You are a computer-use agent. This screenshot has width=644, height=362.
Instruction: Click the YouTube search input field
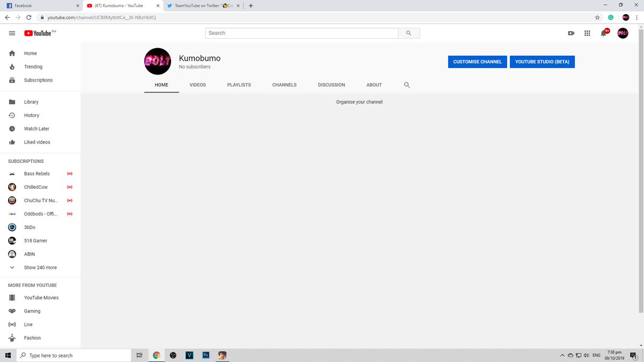click(x=302, y=33)
